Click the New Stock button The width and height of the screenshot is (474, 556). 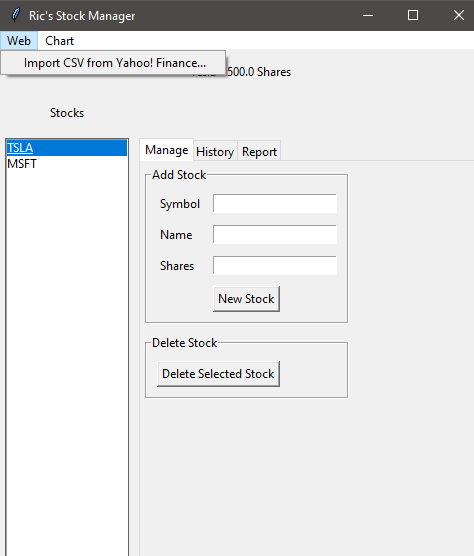pyautogui.click(x=246, y=299)
